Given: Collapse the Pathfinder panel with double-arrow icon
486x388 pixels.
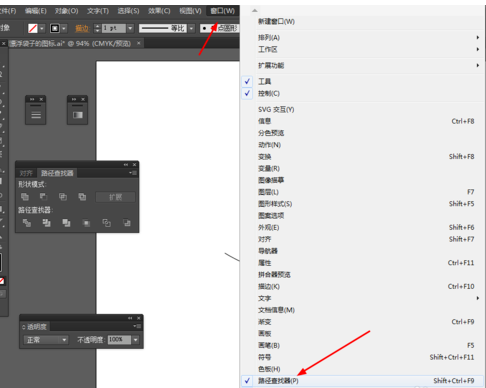Looking at the screenshot, I should (x=126, y=165).
